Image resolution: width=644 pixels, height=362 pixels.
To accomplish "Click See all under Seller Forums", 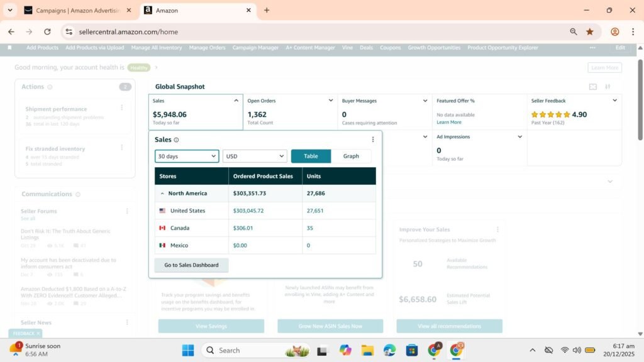I will [28, 219].
